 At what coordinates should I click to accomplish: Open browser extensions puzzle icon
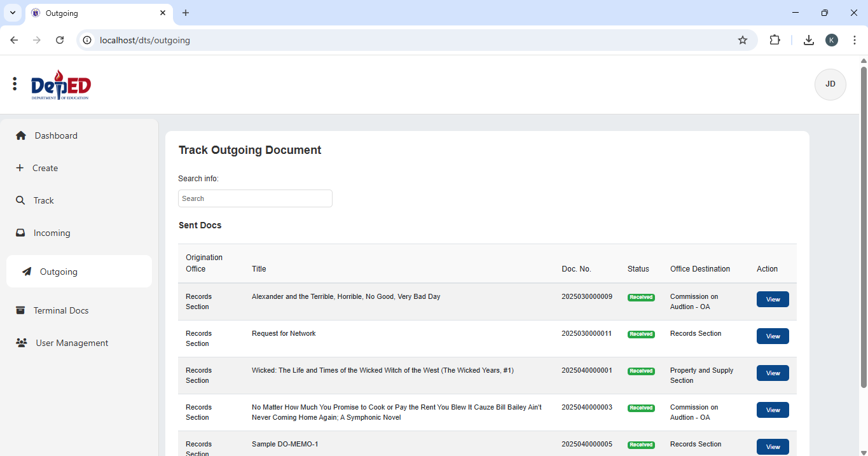pos(775,40)
